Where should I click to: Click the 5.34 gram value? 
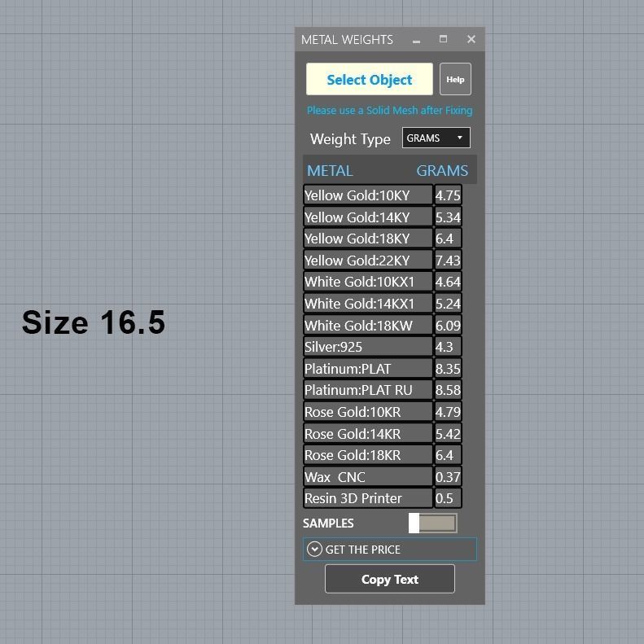[x=448, y=217]
